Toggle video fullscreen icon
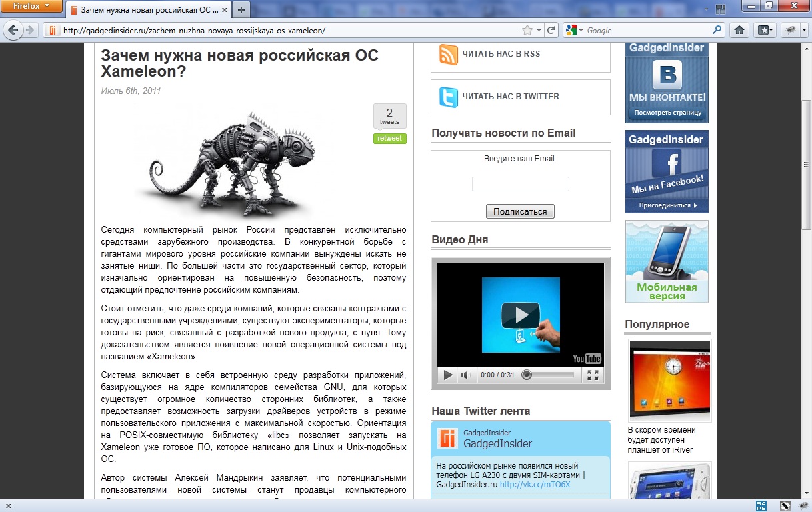 (x=592, y=375)
